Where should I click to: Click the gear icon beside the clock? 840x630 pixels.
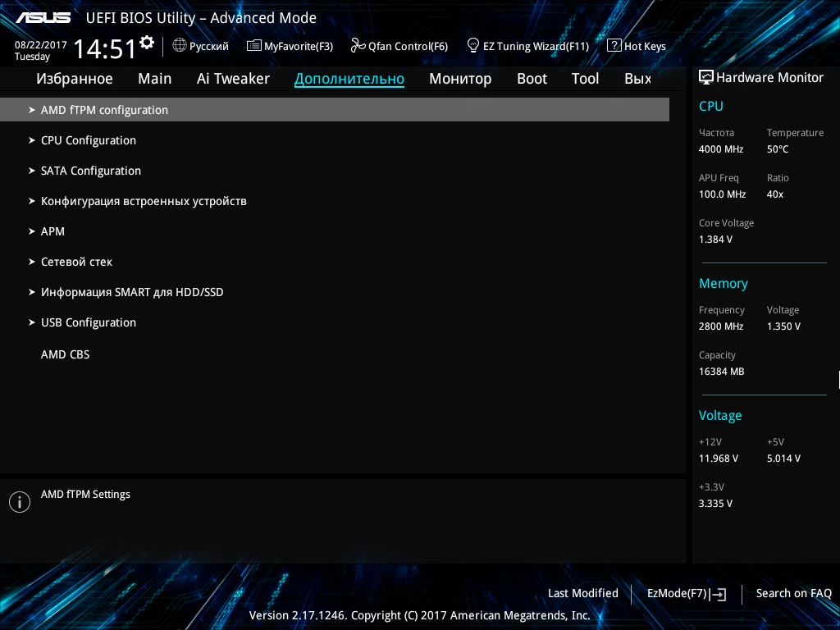(x=147, y=43)
